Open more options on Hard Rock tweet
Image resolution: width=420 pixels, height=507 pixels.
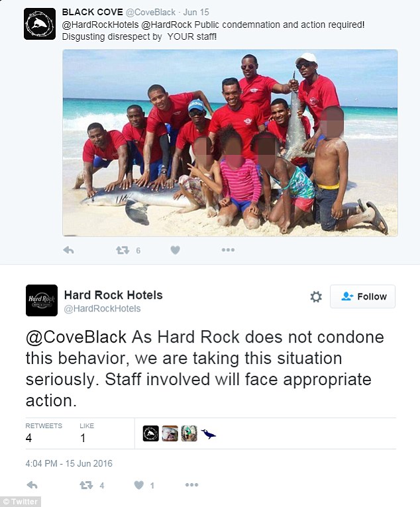[x=191, y=484]
